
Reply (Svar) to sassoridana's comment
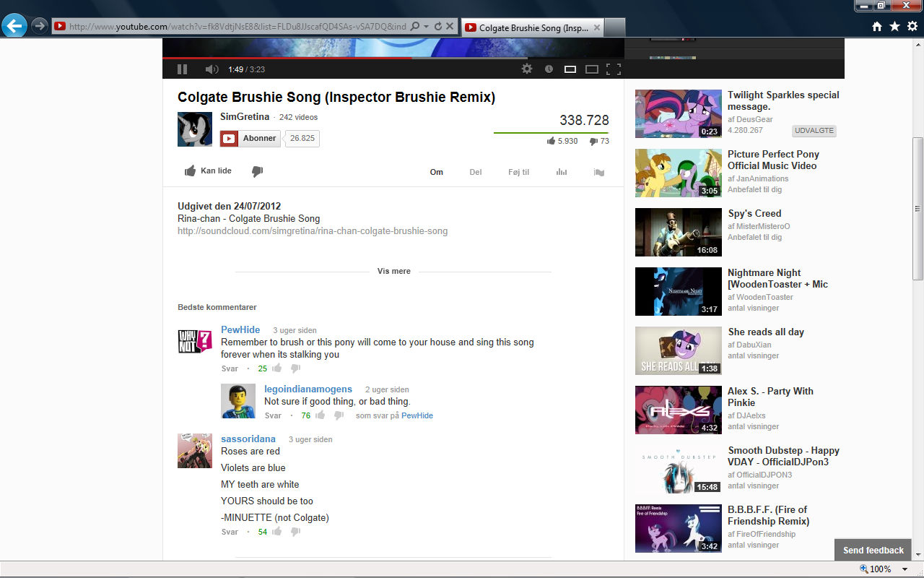point(230,532)
